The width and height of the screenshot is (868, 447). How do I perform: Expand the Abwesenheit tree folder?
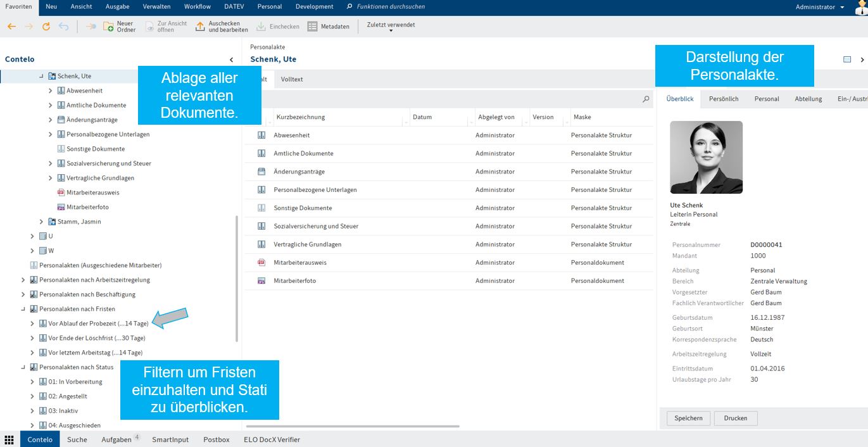coord(51,91)
